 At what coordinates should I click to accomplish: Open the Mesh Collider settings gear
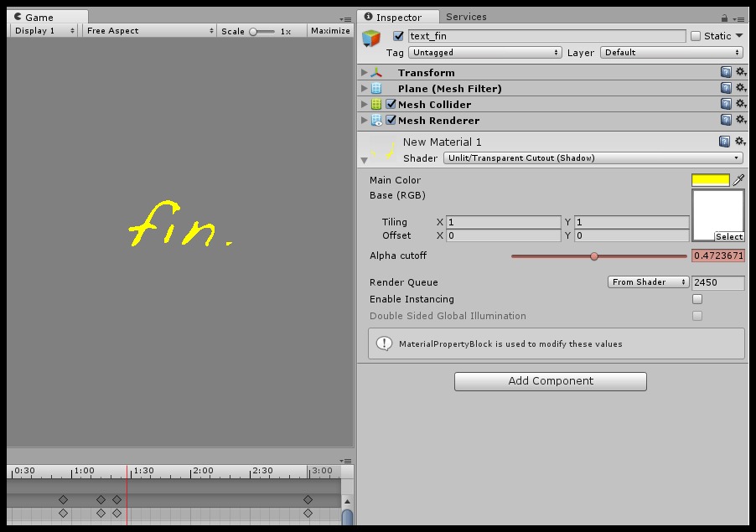tap(740, 104)
